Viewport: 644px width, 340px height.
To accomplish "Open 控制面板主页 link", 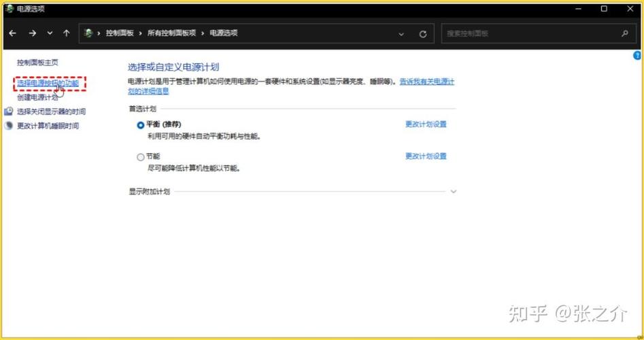I will [x=37, y=63].
